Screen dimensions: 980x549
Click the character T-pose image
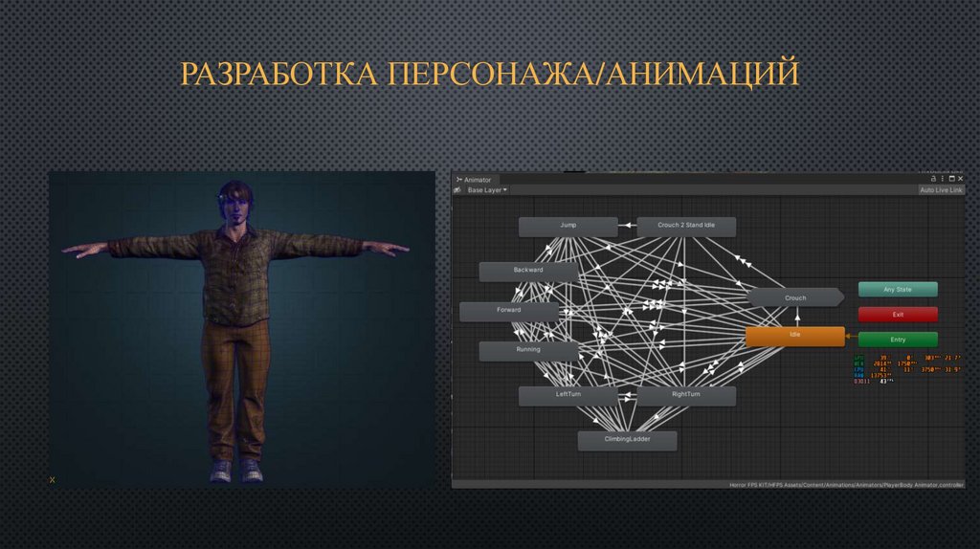click(x=242, y=329)
